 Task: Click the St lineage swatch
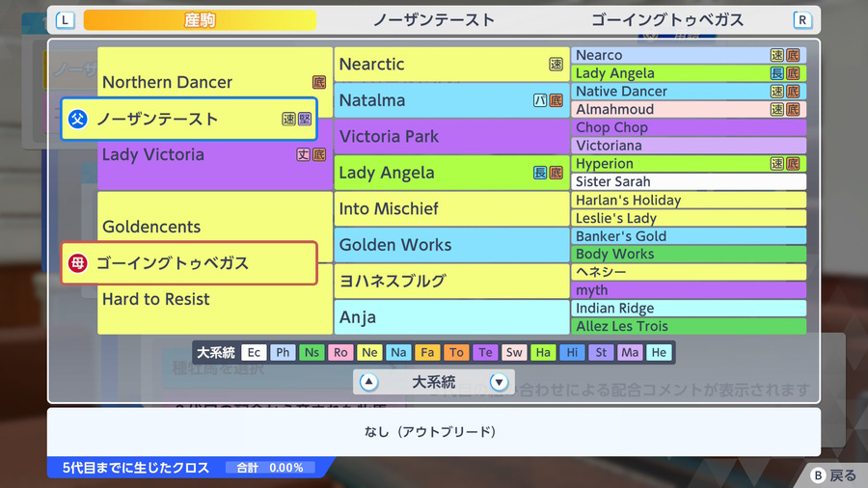point(601,352)
